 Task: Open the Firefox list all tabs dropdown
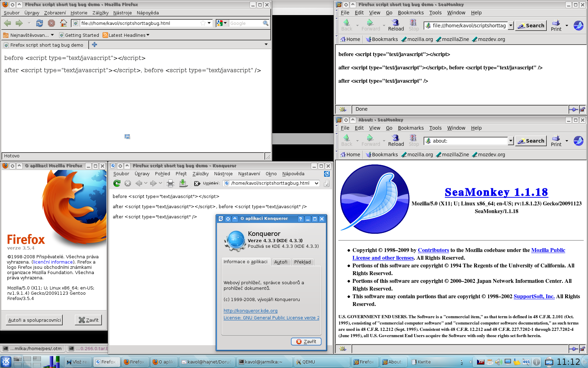click(266, 45)
